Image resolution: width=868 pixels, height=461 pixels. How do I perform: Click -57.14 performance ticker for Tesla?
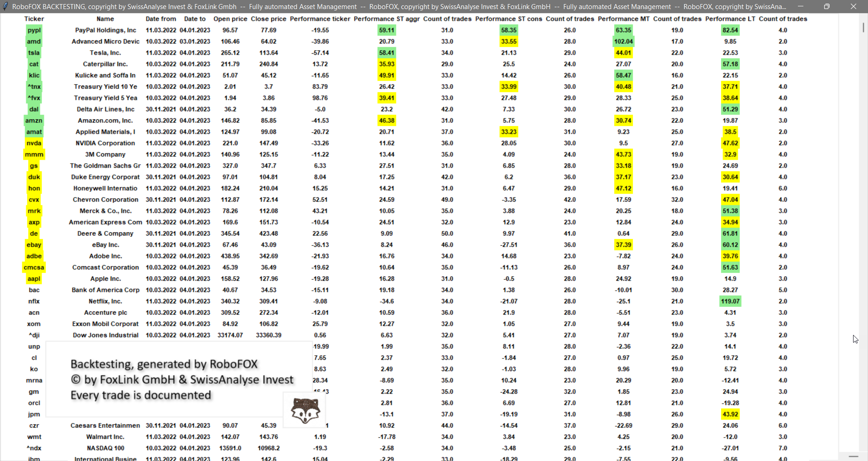click(x=320, y=53)
